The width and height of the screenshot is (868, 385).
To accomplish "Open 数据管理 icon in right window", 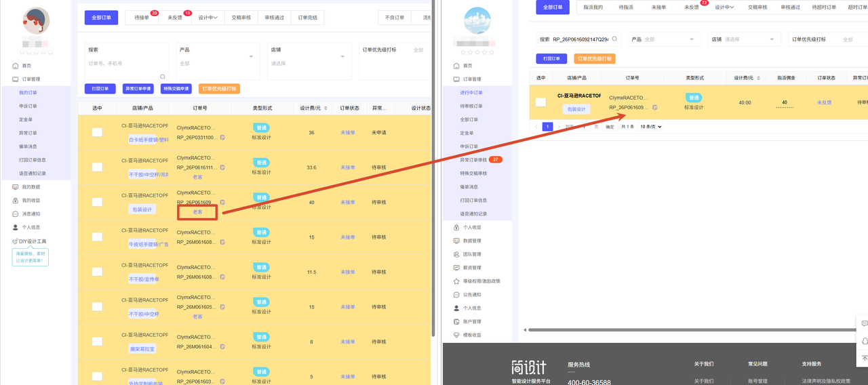I will click(x=456, y=241).
